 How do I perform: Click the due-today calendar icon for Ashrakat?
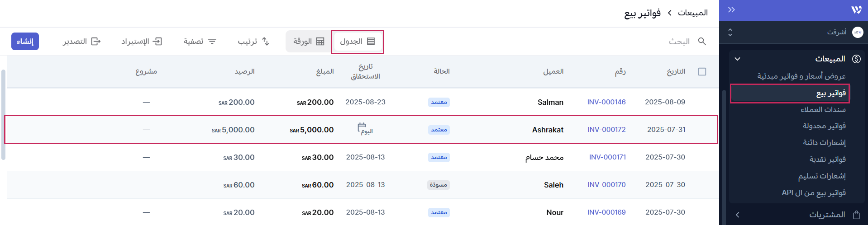(362, 127)
